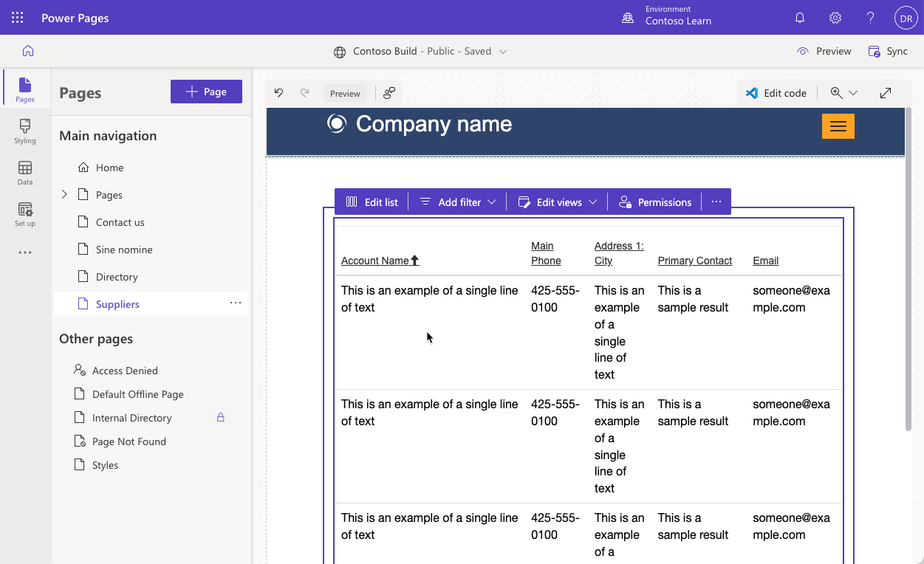Open the Data workspace in the left sidebar

pyautogui.click(x=24, y=173)
